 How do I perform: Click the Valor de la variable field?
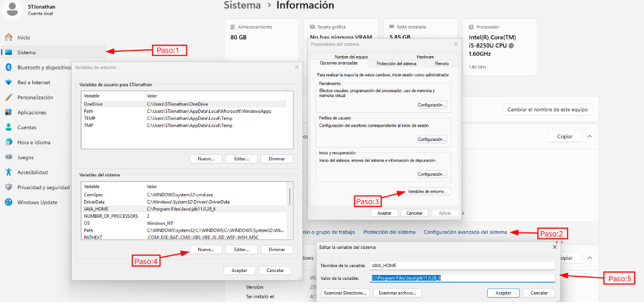coord(463,278)
